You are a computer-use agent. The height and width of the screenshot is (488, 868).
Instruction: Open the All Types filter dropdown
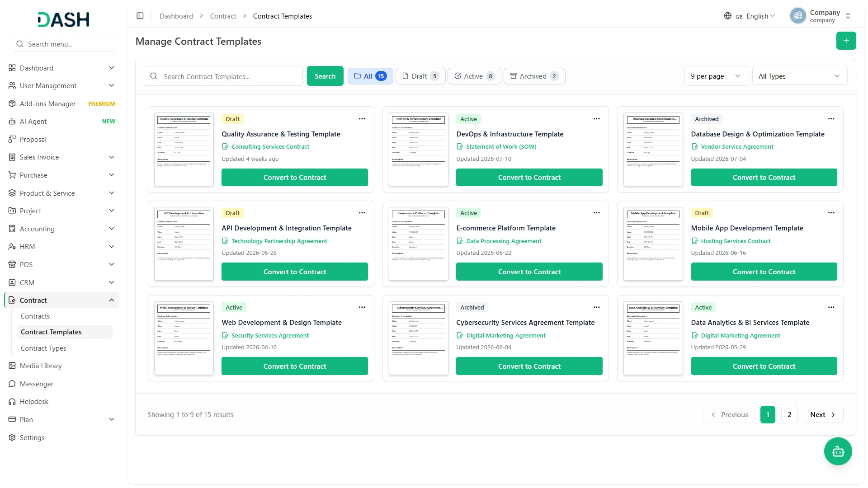click(x=799, y=76)
